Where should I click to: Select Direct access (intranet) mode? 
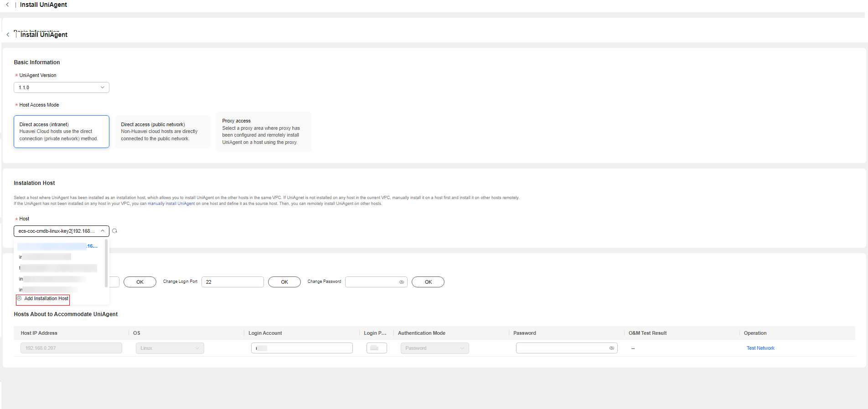(62, 132)
